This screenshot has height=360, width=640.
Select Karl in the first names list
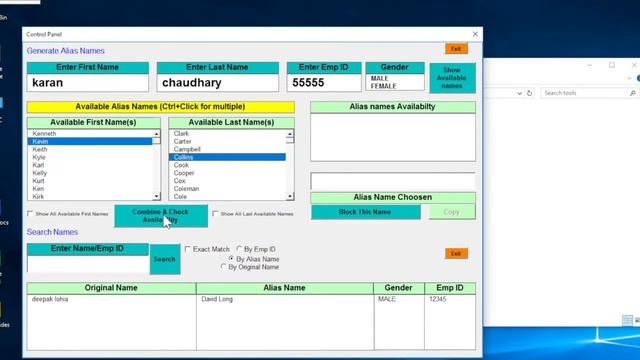coord(90,165)
